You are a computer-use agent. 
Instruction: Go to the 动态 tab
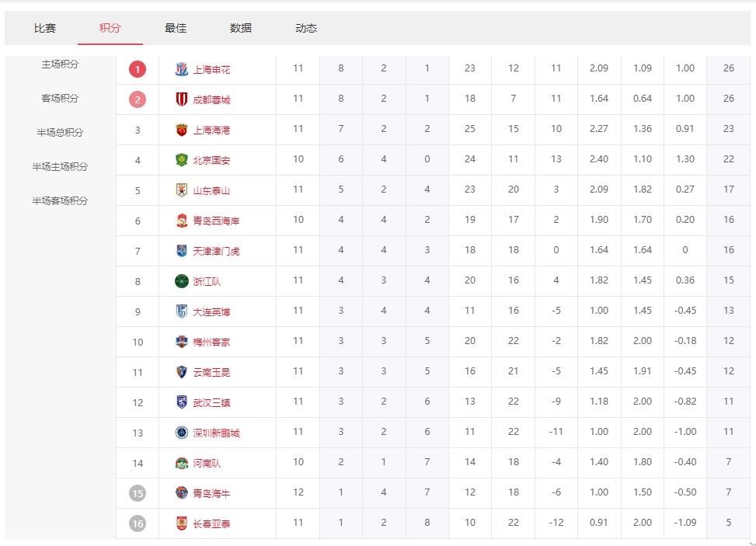point(306,28)
